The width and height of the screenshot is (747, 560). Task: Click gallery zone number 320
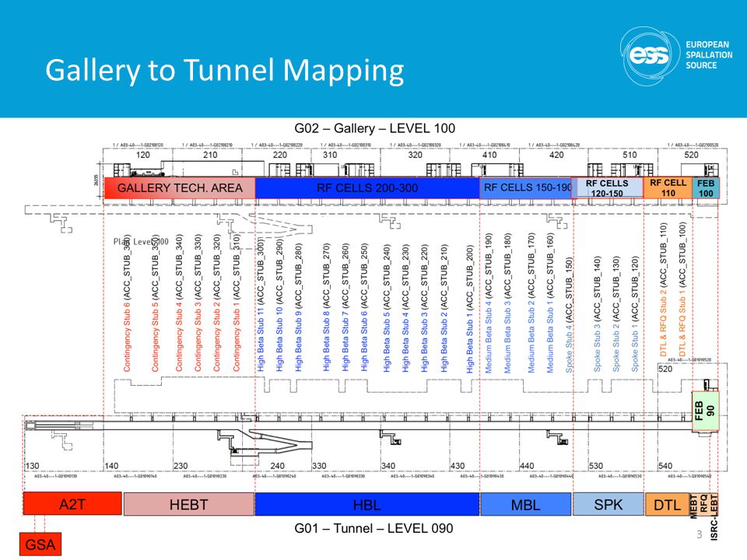tap(415, 155)
